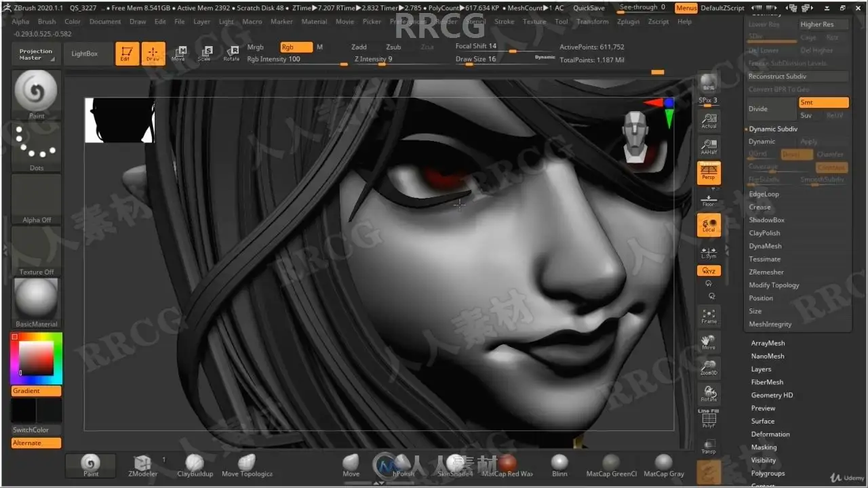868x488 pixels.
Task: Open the Alpha Off selector
Action: click(x=37, y=199)
